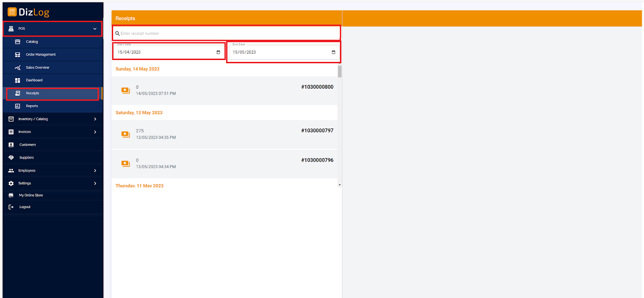The image size is (644, 298).
Task: Click cash icon of receipt #1030000800
Action: point(126,90)
